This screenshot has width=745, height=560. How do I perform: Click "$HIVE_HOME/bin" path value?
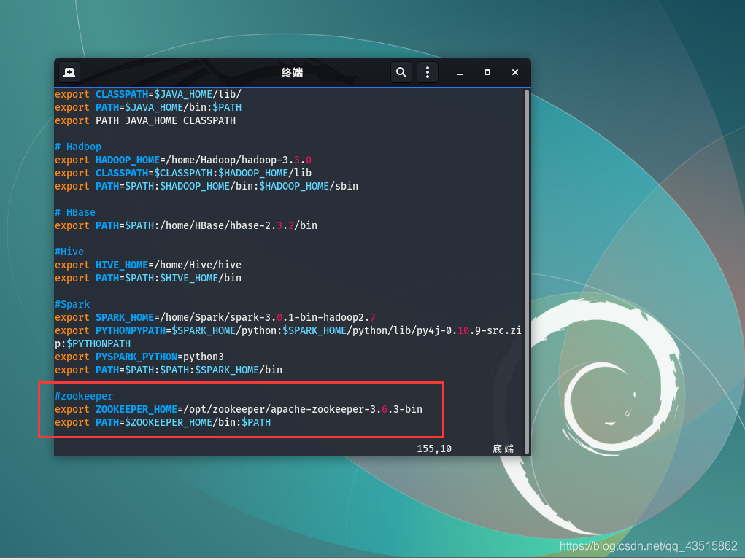click(x=201, y=279)
